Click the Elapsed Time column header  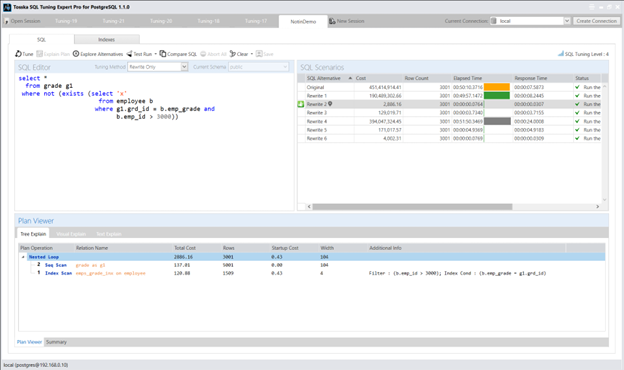481,78
